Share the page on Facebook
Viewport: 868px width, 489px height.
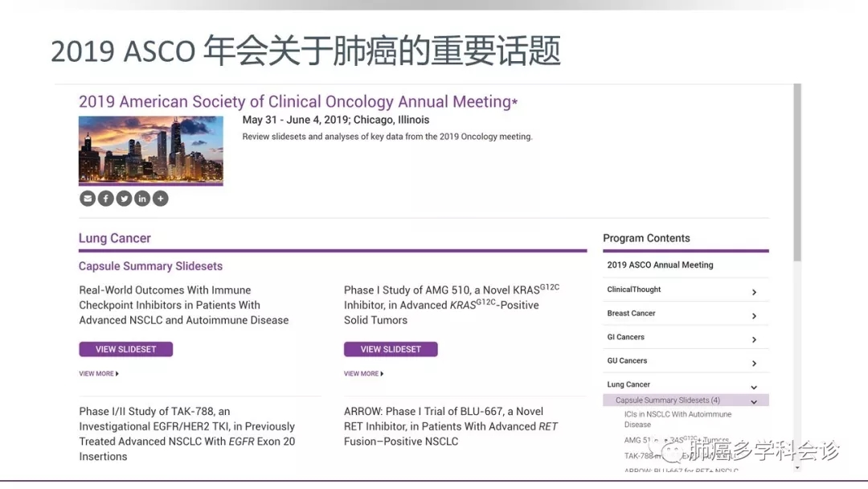(105, 199)
